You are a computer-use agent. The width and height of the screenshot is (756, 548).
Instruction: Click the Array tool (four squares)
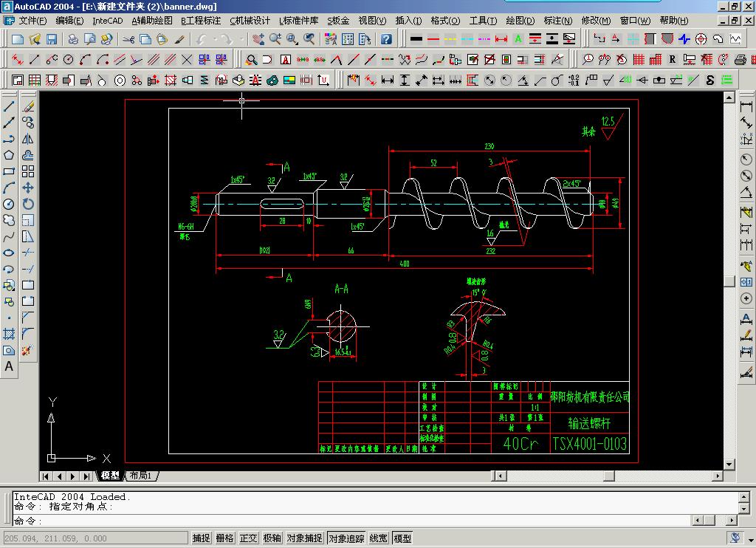click(x=28, y=171)
